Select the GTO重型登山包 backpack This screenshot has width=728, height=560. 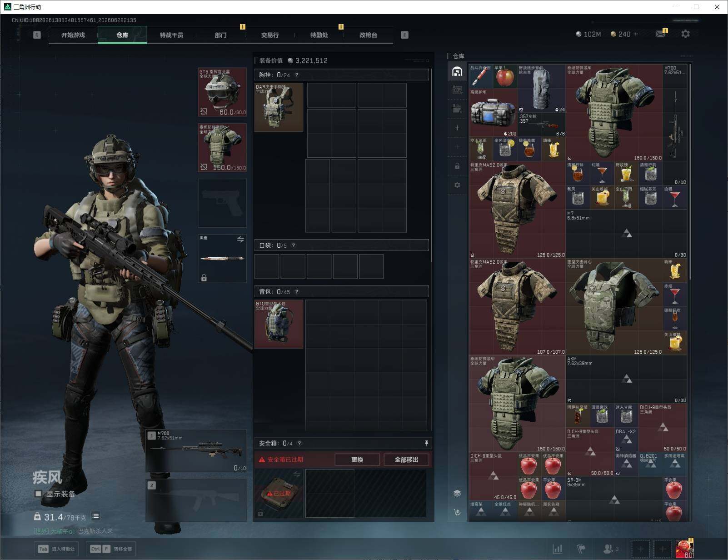279,324
